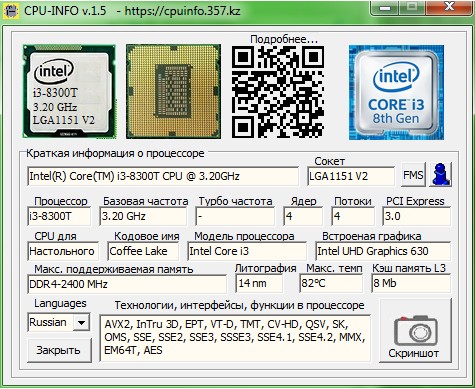475x389 pixels.
Task: Click the Потоки field showing 4
Action: (353, 216)
